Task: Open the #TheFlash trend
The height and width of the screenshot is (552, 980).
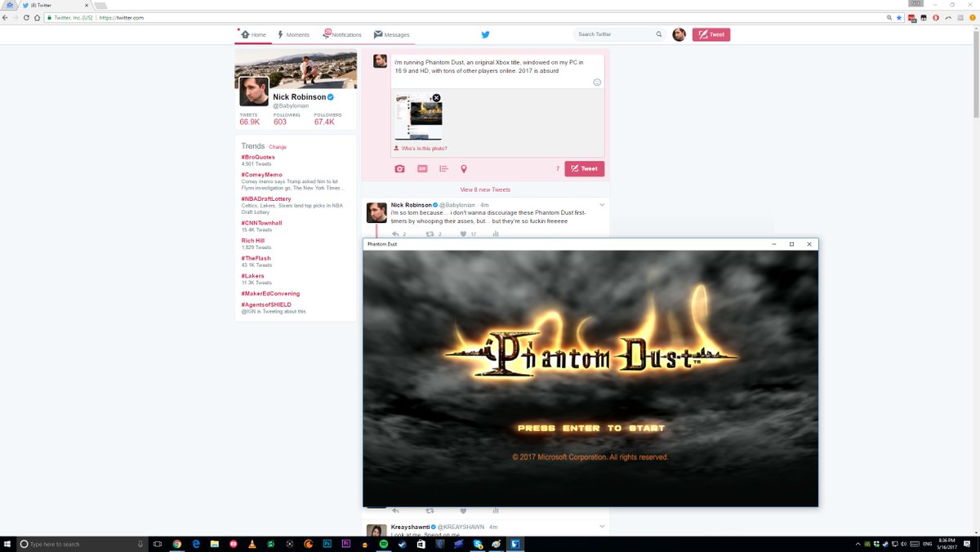Action: pos(256,258)
